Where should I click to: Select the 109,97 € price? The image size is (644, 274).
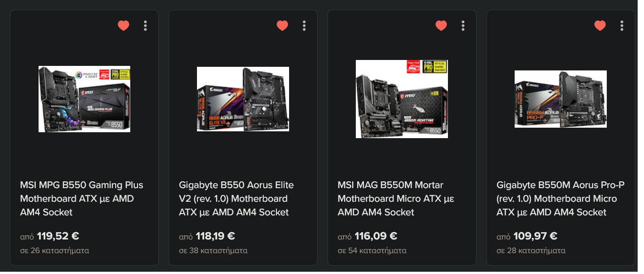535,236
